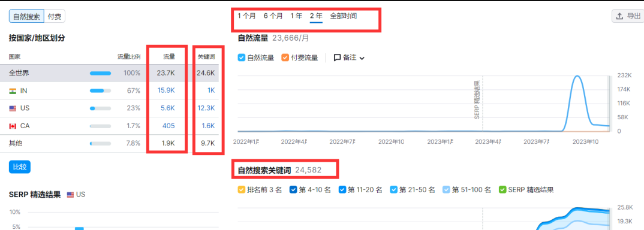Toggle the 排名前 3 名 checkbox
The image size is (644, 230).
click(x=242, y=190)
